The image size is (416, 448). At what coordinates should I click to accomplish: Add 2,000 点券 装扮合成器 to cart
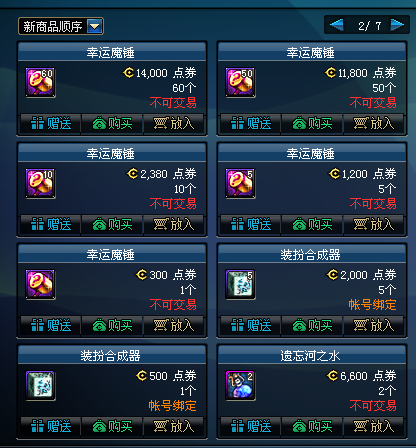[x=373, y=326]
